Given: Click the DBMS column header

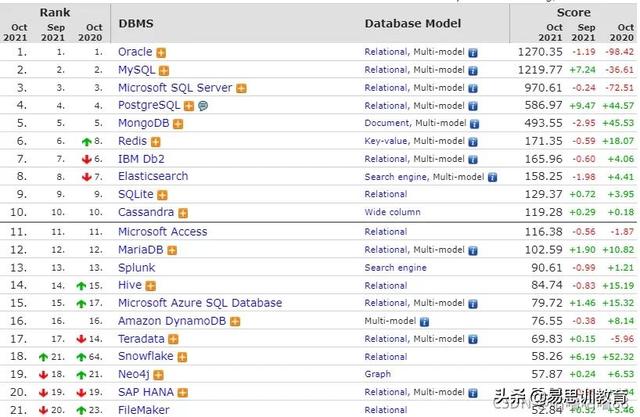Looking at the screenshot, I should click(134, 22).
